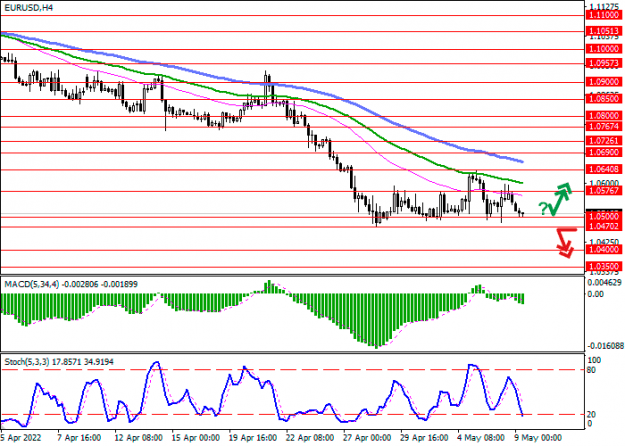Select the 19 Apr 16:00 date label

[x=253, y=438]
